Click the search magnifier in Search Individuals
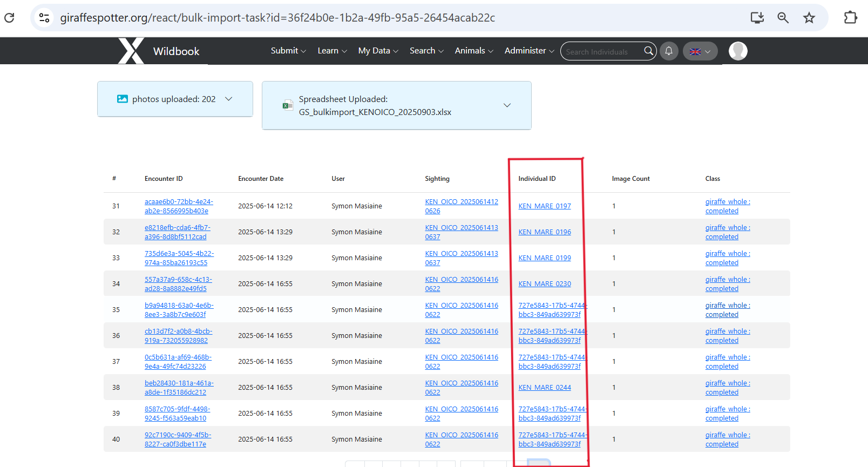The image size is (868, 467). click(x=648, y=51)
